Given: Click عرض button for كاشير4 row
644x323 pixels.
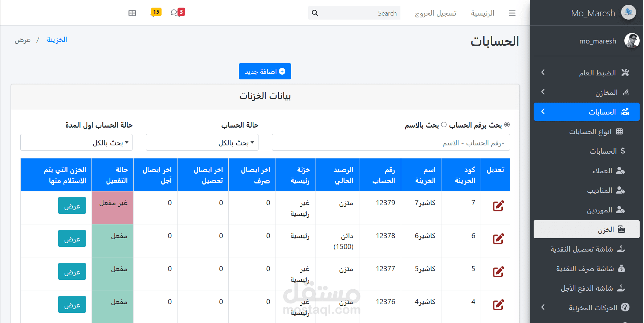Looking at the screenshot, I should point(72,305).
